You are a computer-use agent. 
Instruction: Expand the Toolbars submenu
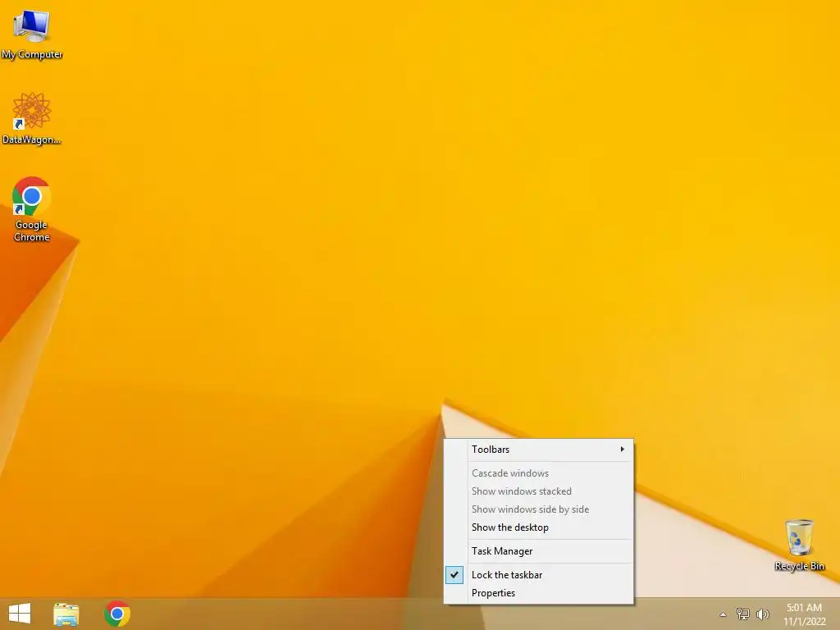[539, 450]
